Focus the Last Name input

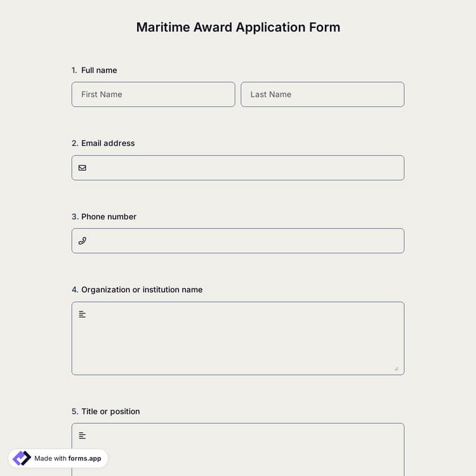click(x=322, y=95)
